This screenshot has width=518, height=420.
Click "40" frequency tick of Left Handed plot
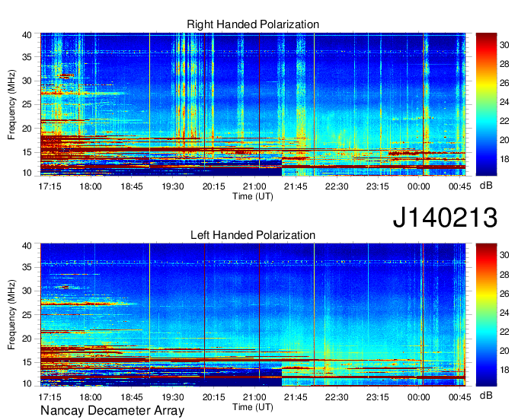[27, 246]
